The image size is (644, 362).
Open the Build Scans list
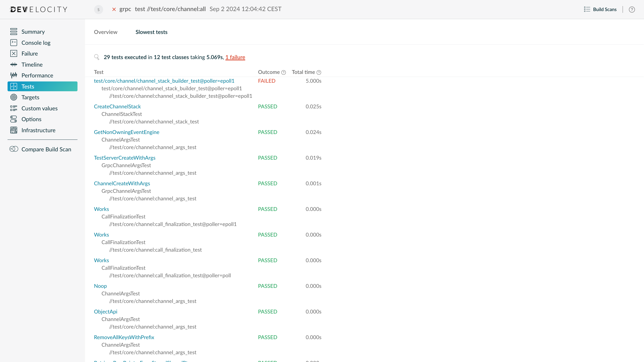click(604, 9)
